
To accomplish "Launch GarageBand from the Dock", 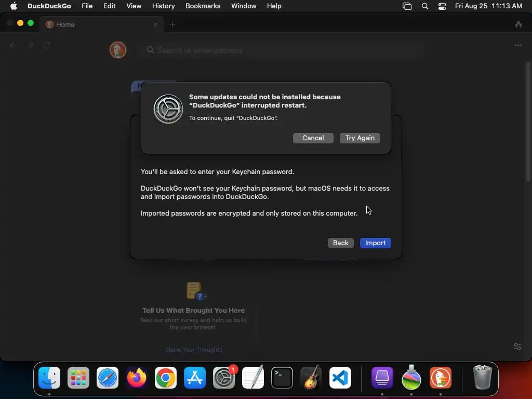I will [311, 378].
